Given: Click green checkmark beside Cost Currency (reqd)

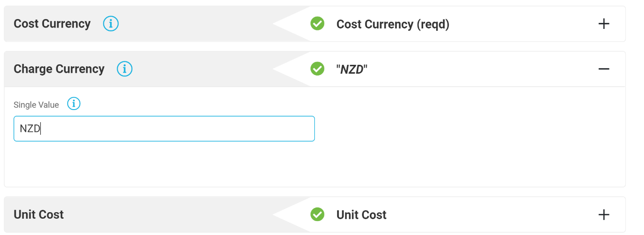Looking at the screenshot, I should tap(318, 23).
